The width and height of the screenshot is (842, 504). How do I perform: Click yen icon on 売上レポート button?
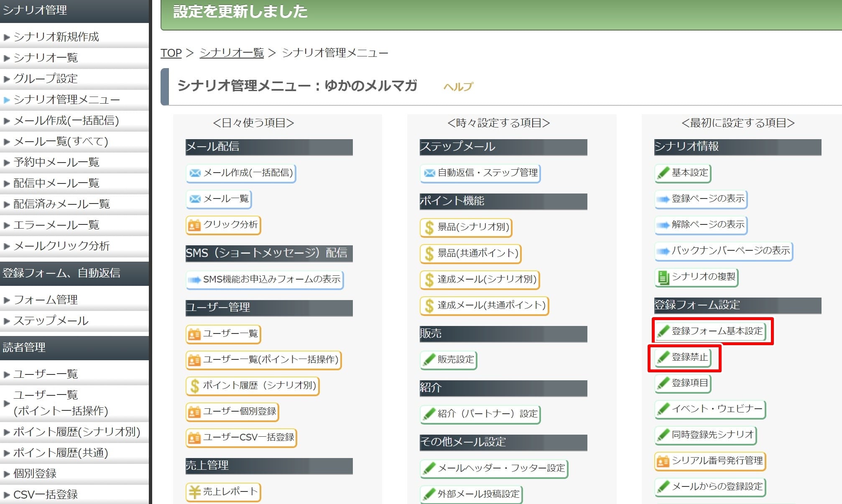coord(194,492)
